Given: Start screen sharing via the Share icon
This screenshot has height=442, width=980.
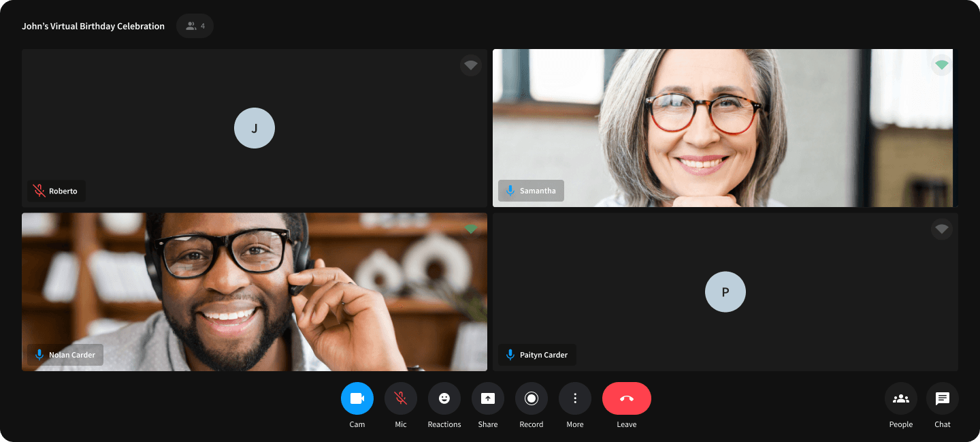Looking at the screenshot, I should tap(487, 398).
